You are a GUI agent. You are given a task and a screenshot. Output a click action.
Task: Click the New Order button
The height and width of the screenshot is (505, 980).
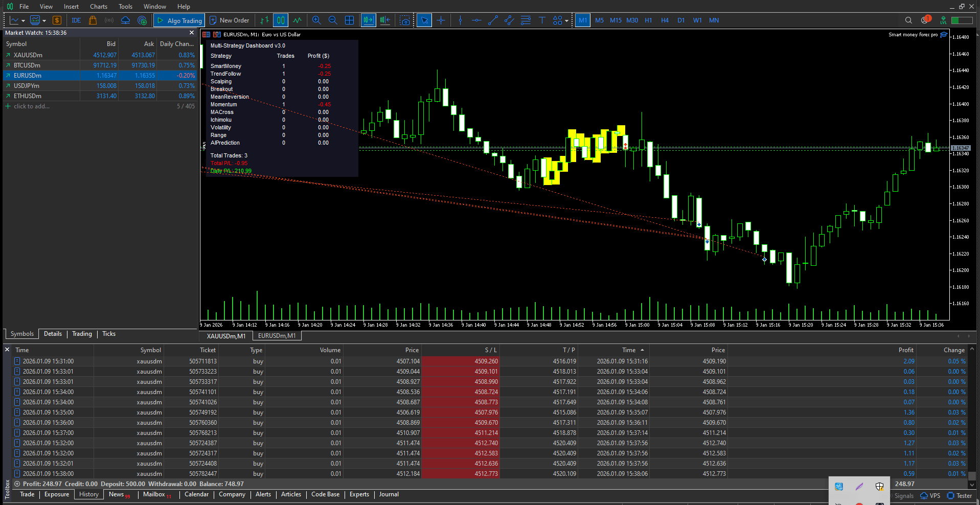click(230, 20)
